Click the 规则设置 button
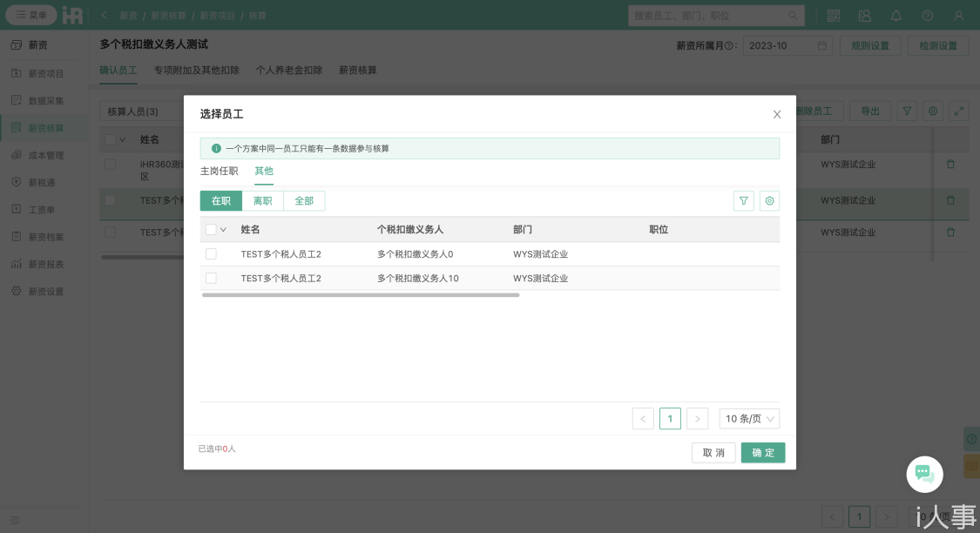The width and height of the screenshot is (980, 533). click(x=870, y=45)
